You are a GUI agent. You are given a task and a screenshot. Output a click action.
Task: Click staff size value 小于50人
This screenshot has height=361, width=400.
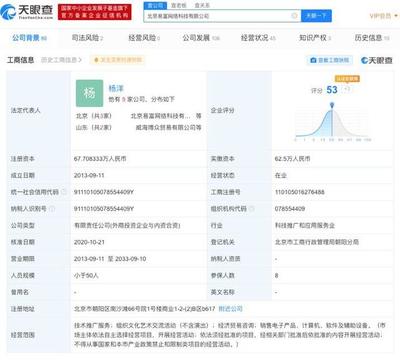86,275
